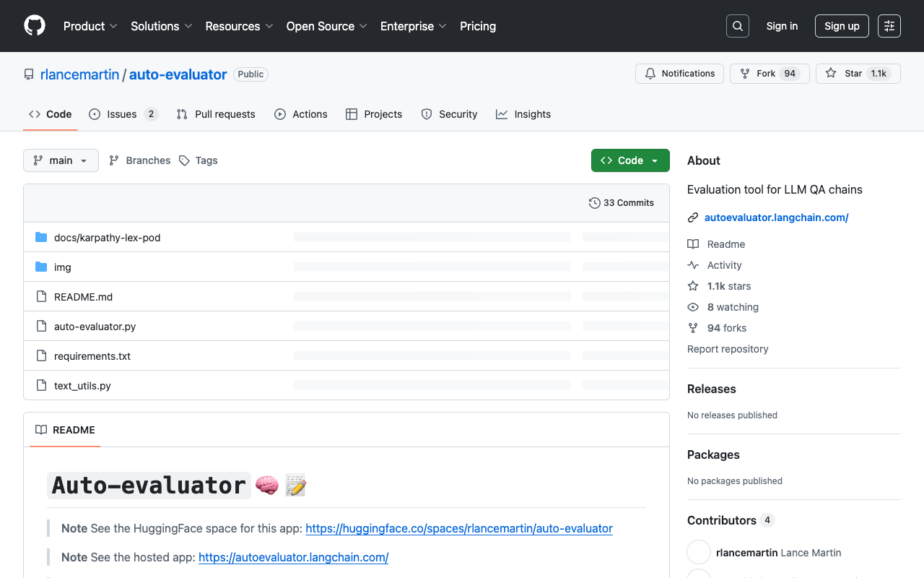Expand the Open Source menu
This screenshot has width=924, height=578.
(x=327, y=26)
